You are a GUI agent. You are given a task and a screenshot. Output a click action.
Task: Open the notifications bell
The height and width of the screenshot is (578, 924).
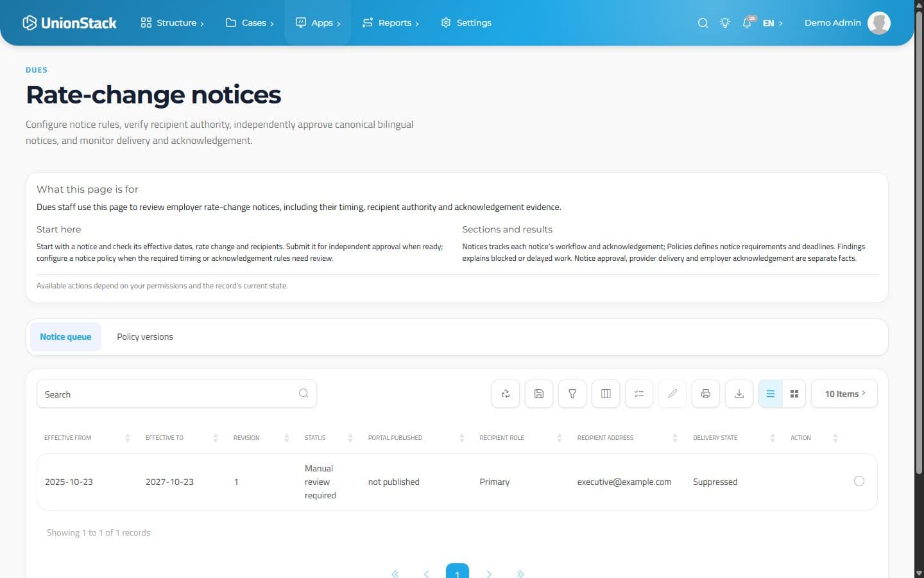[748, 22]
